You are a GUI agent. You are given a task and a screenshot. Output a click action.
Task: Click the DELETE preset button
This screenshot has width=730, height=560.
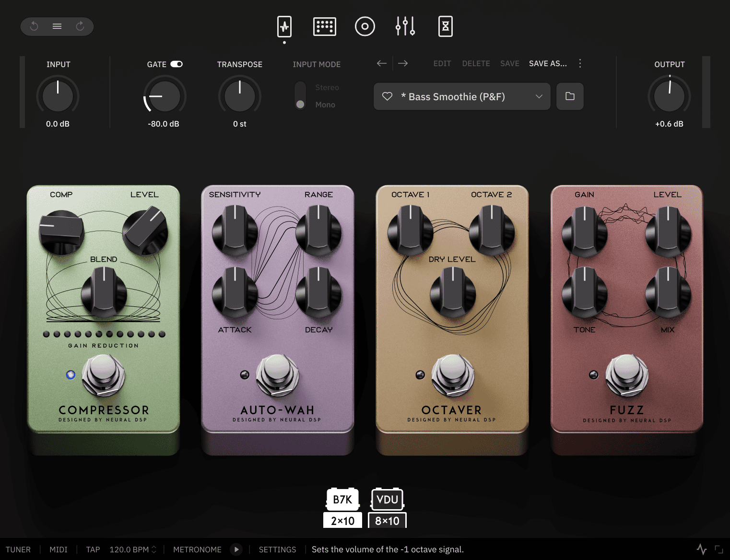tap(476, 63)
